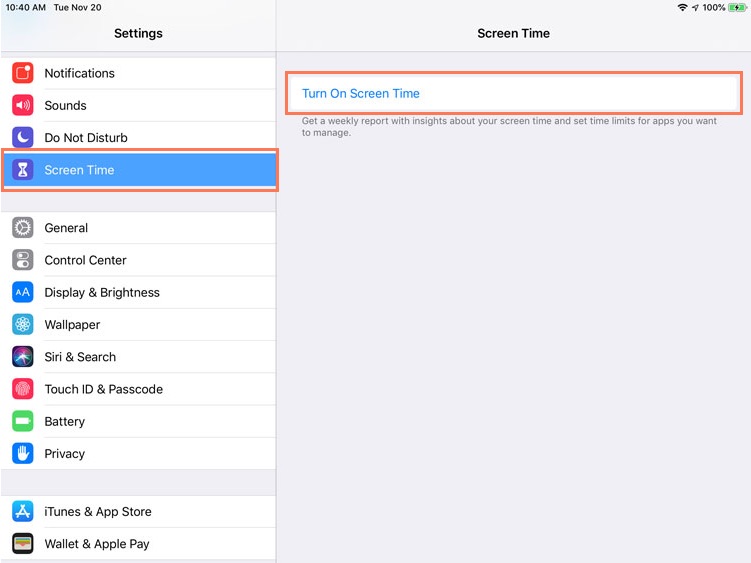Tap the Privacy hand icon

tap(23, 453)
